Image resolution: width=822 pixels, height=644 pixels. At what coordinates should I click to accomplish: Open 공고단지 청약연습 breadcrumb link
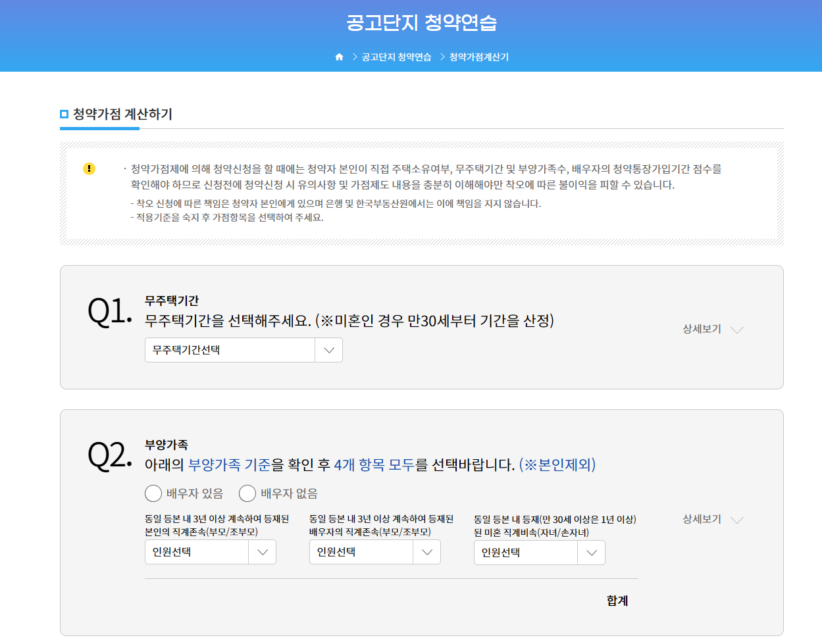point(396,57)
